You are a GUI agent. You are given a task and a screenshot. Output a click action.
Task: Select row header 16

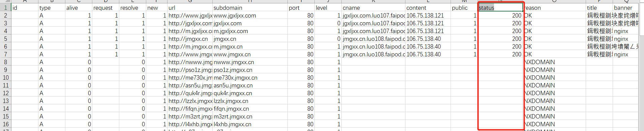[x=5, y=124]
